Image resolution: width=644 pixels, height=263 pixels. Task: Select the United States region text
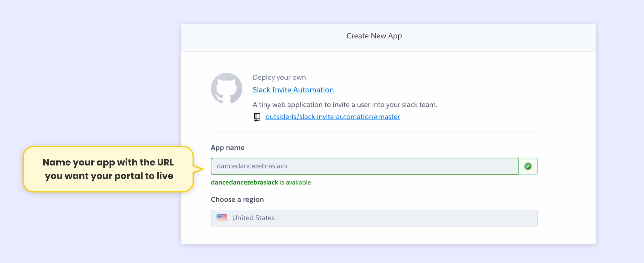[x=253, y=218]
